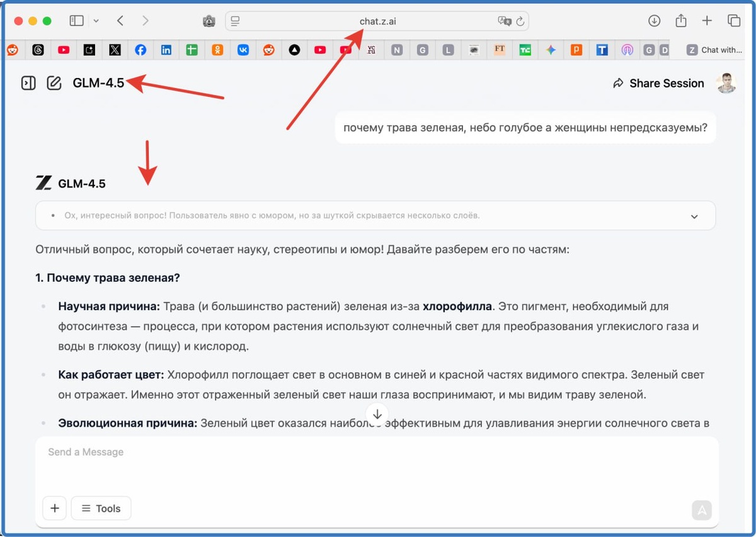Click the scroll-to-bottom arrow button
Screen dimensions: 756x537
pyautogui.click(x=377, y=414)
